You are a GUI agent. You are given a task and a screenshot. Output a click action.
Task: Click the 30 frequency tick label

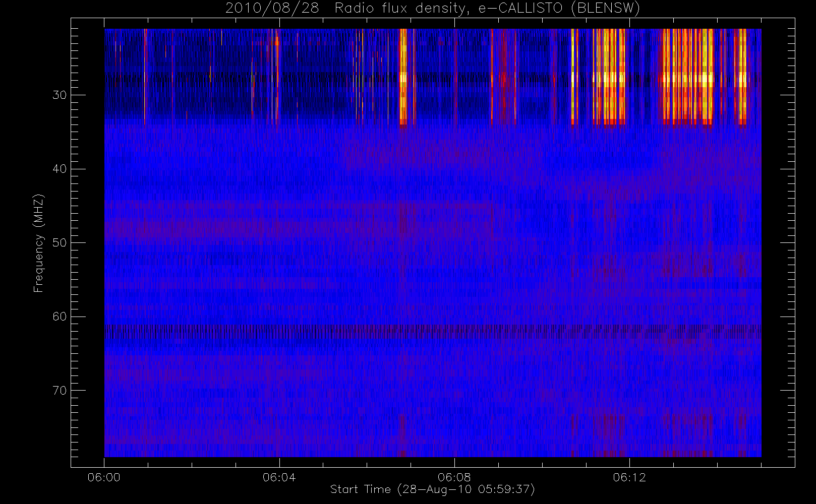point(60,95)
